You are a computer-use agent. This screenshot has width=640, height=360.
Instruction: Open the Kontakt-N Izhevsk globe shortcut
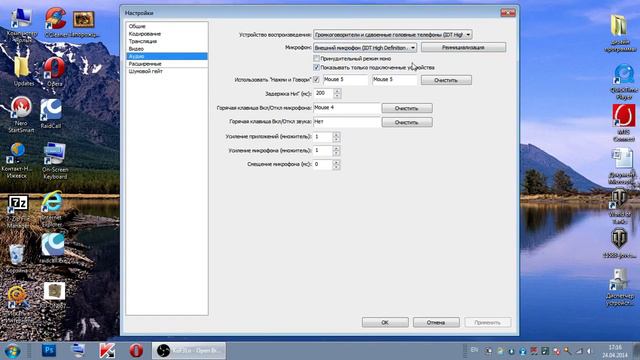[x=17, y=160]
